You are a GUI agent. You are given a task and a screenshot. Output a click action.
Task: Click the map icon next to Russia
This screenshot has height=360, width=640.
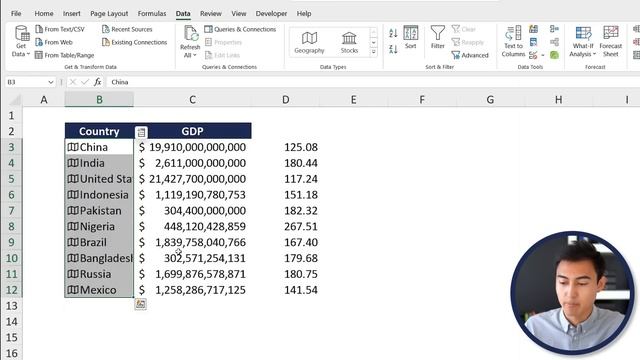click(73, 274)
